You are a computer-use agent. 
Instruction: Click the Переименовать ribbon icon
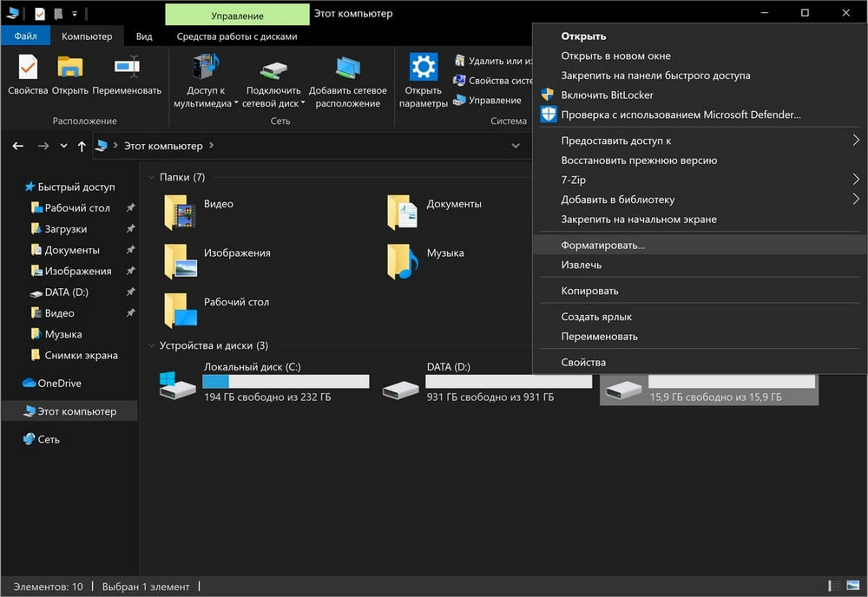pos(127,69)
